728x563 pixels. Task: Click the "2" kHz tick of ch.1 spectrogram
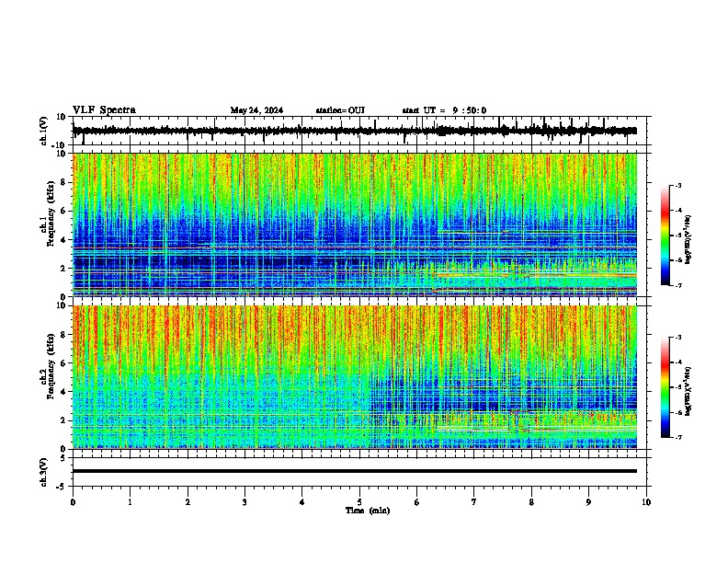[64, 269]
